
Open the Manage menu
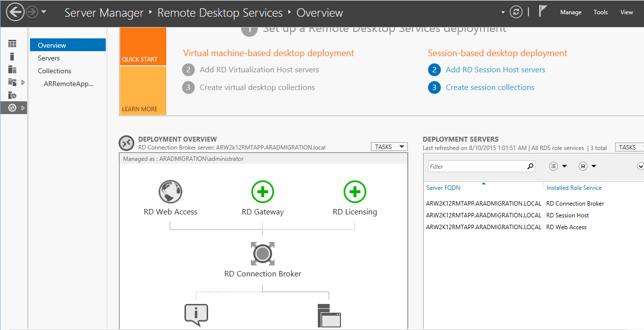tap(570, 12)
